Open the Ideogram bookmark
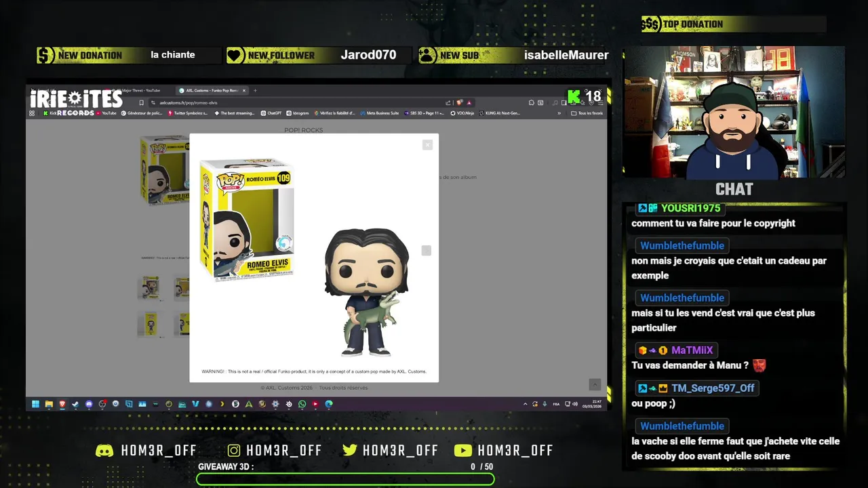 (297, 113)
